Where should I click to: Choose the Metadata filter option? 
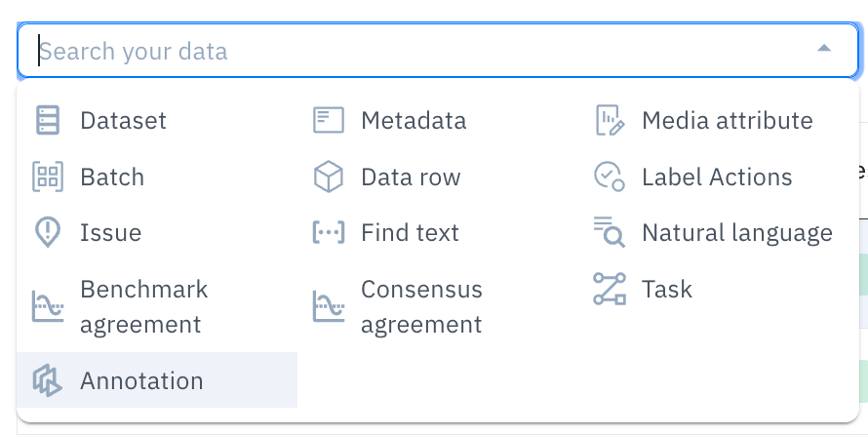pyautogui.click(x=414, y=121)
